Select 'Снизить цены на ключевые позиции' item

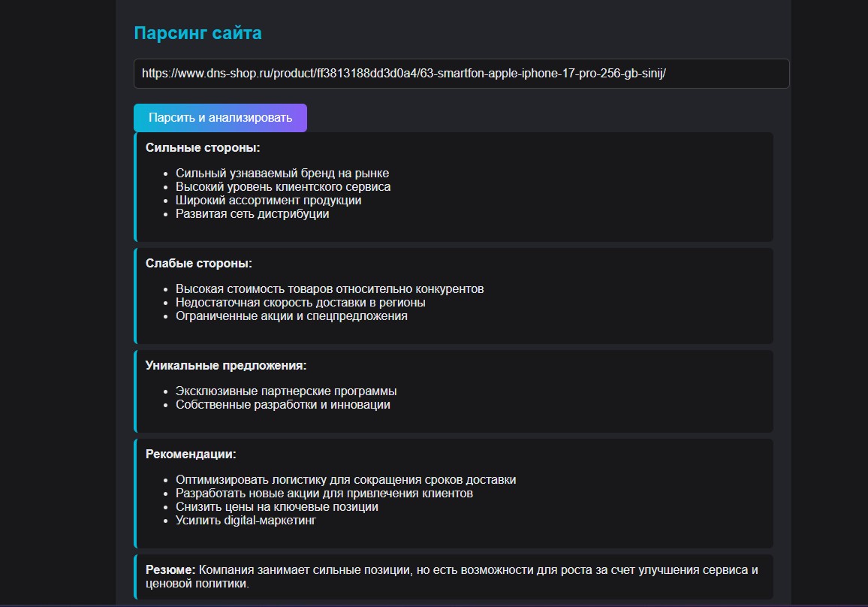pyautogui.click(x=277, y=507)
